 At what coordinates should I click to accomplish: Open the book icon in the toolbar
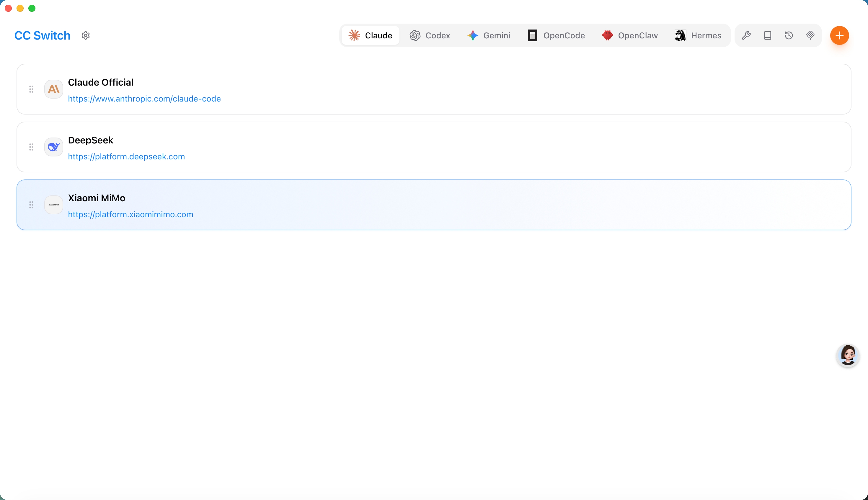coord(767,35)
